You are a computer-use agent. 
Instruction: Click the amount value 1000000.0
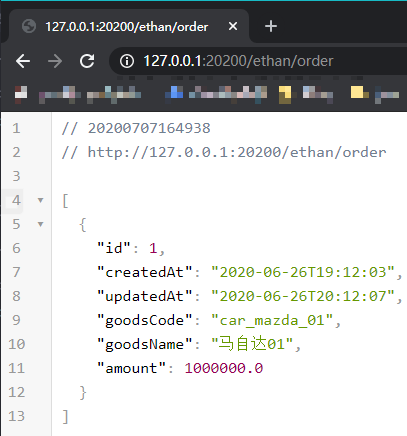pos(224,368)
